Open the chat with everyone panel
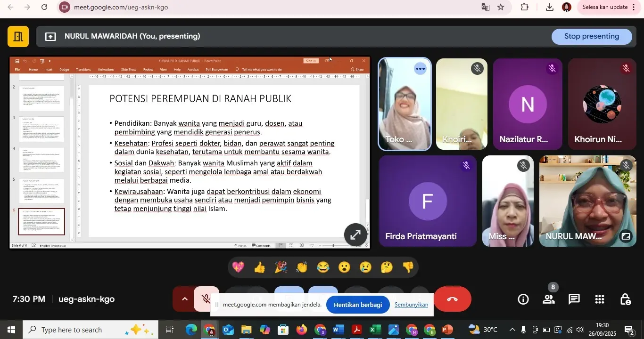This screenshot has height=339, width=644. pyautogui.click(x=574, y=299)
